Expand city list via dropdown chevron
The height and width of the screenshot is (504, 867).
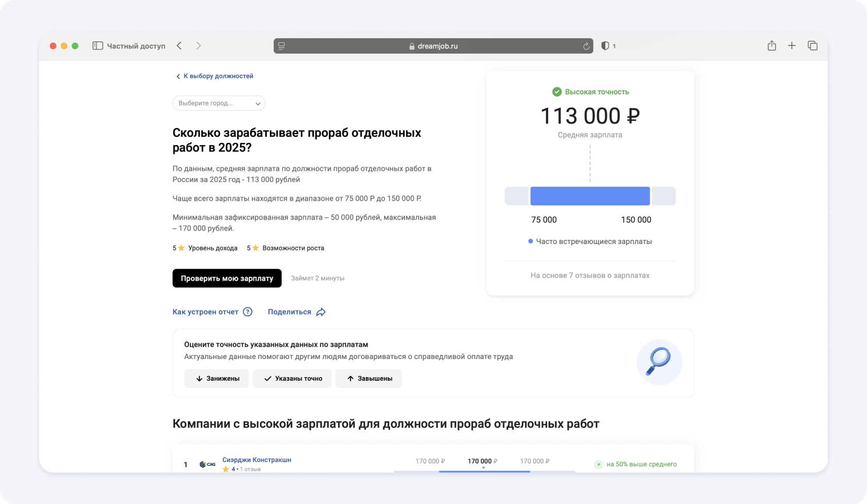258,104
